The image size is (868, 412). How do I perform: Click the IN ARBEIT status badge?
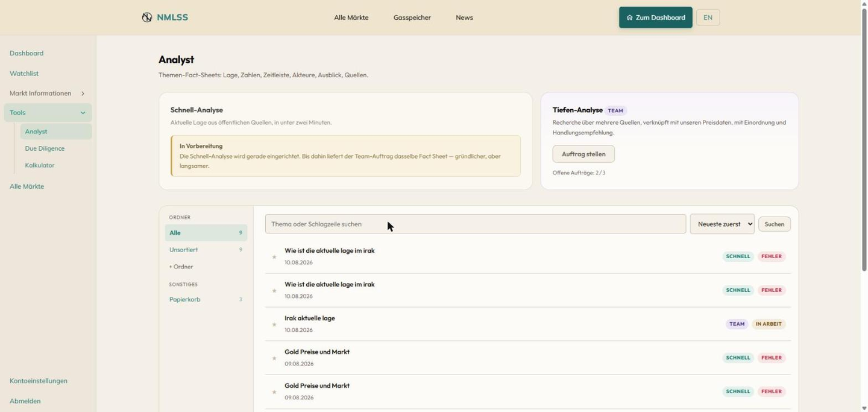(x=769, y=324)
